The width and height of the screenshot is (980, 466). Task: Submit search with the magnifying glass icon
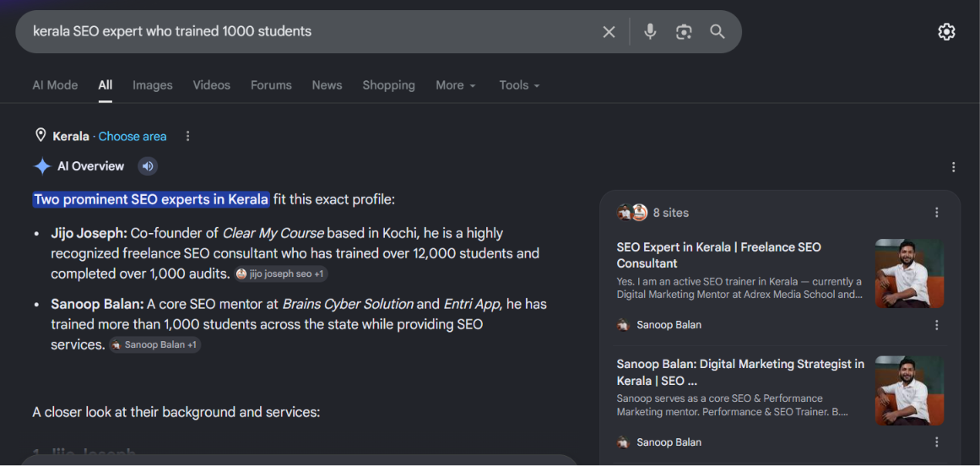tap(717, 32)
